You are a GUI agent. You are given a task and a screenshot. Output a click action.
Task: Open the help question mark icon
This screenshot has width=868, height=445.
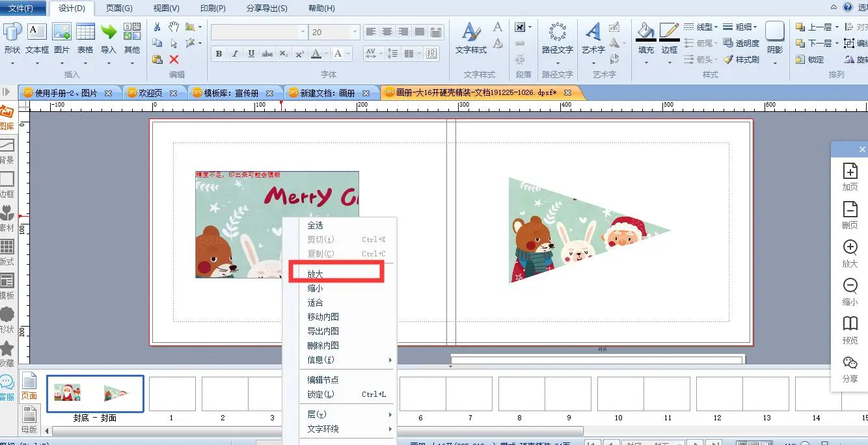(848, 8)
